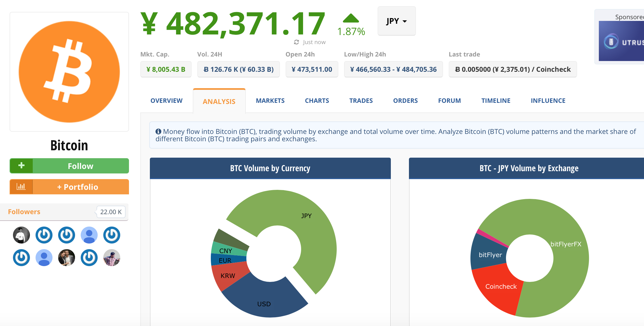Click the large Bitcoin logo image
This screenshot has width=644, height=326.
pos(69,72)
